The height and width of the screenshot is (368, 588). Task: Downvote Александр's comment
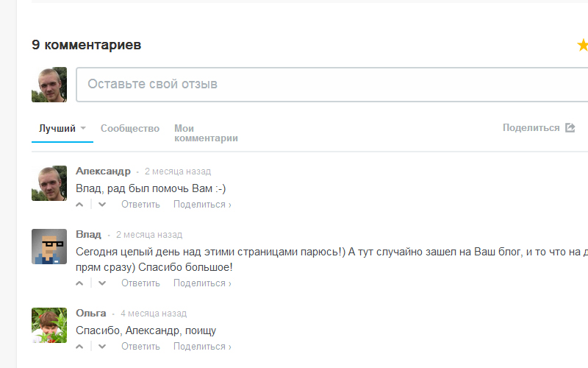[x=102, y=205]
